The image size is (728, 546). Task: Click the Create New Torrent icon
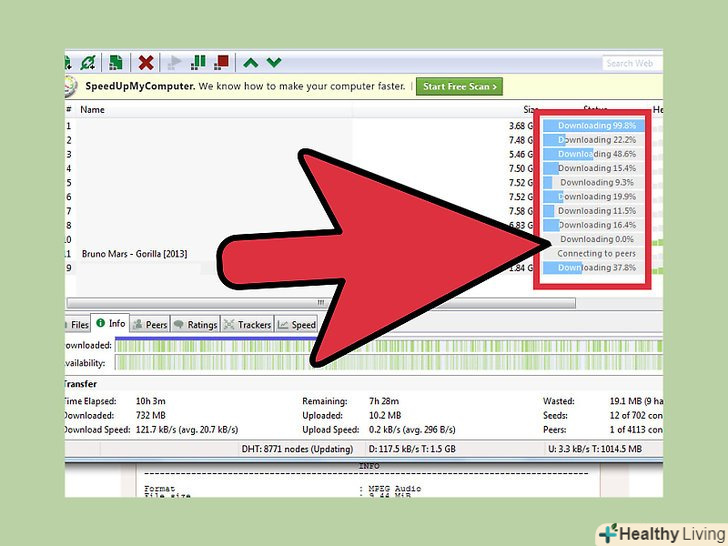(x=116, y=63)
